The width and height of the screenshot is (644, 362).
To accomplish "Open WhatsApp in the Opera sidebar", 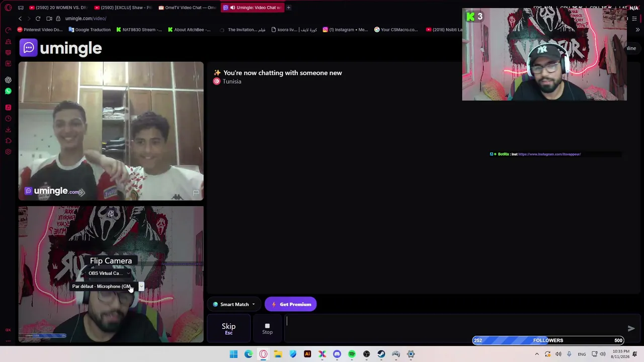I will 8,91.
